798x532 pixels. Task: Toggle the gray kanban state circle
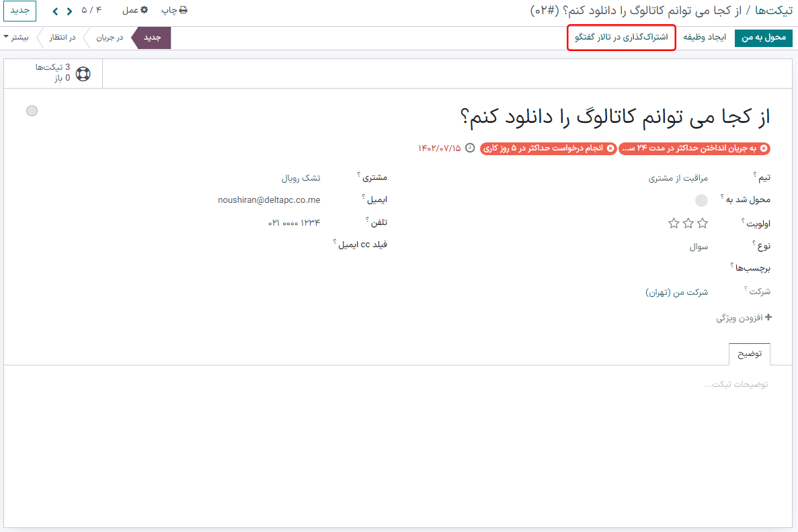(32, 111)
